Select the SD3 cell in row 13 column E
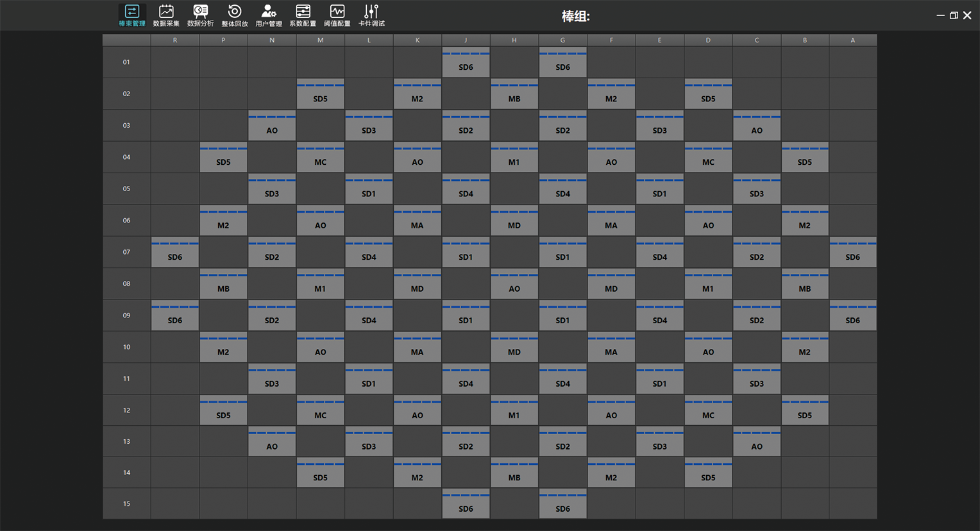Viewport: 980px width, 531px height. pyautogui.click(x=659, y=441)
